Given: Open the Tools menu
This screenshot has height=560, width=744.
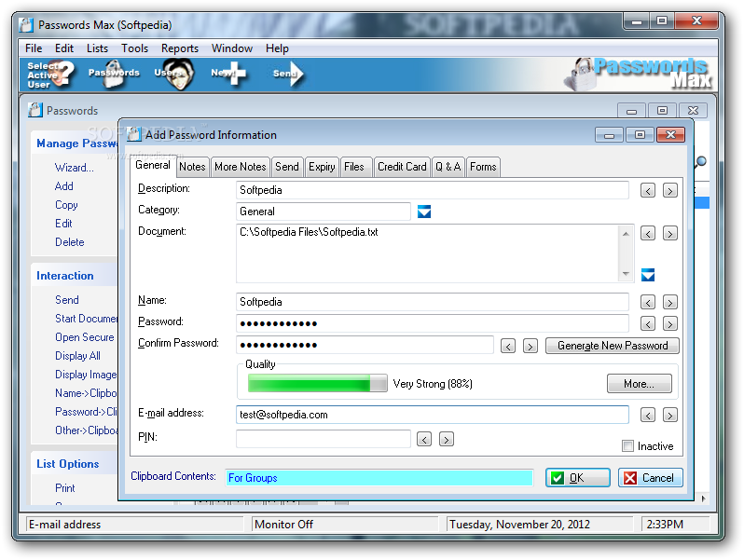Looking at the screenshot, I should (135, 48).
